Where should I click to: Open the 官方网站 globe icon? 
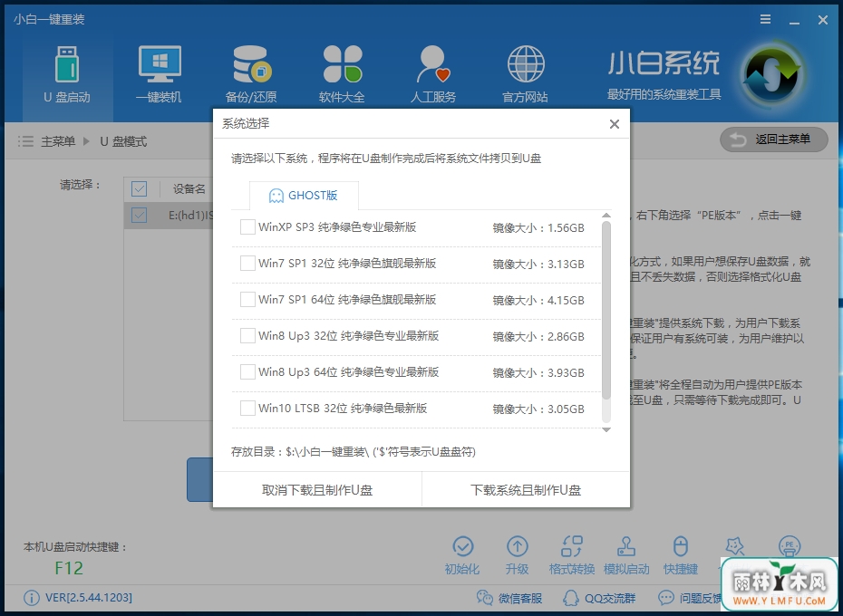(526, 64)
